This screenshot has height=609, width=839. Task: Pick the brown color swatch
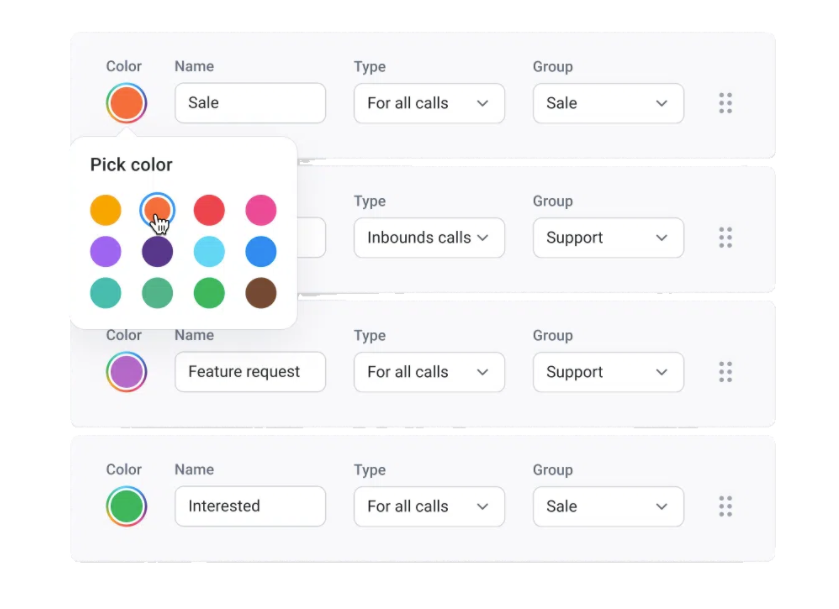(x=261, y=293)
